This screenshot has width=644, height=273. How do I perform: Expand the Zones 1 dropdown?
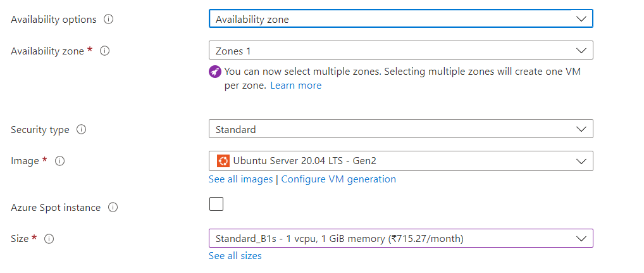click(x=401, y=51)
